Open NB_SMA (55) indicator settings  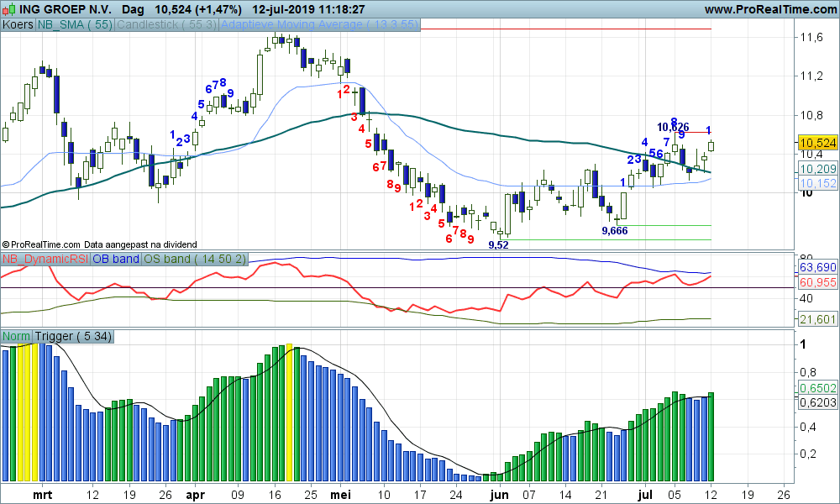(x=75, y=24)
